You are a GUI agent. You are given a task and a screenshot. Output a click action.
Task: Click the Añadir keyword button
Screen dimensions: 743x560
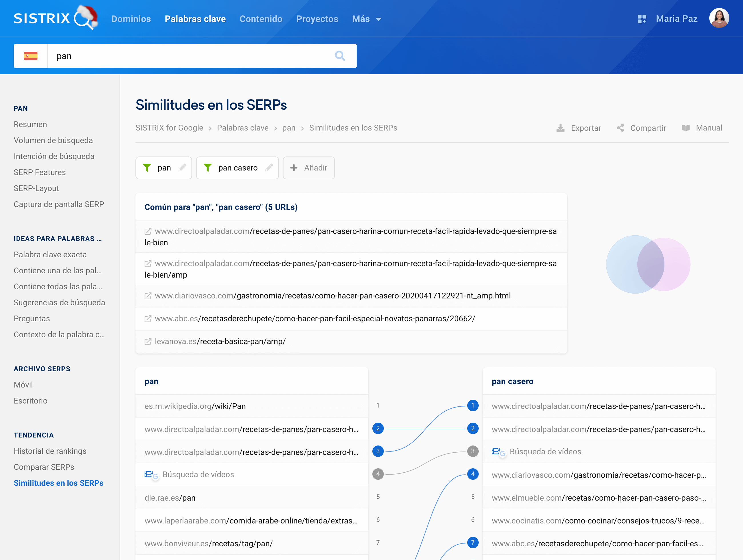point(308,168)
